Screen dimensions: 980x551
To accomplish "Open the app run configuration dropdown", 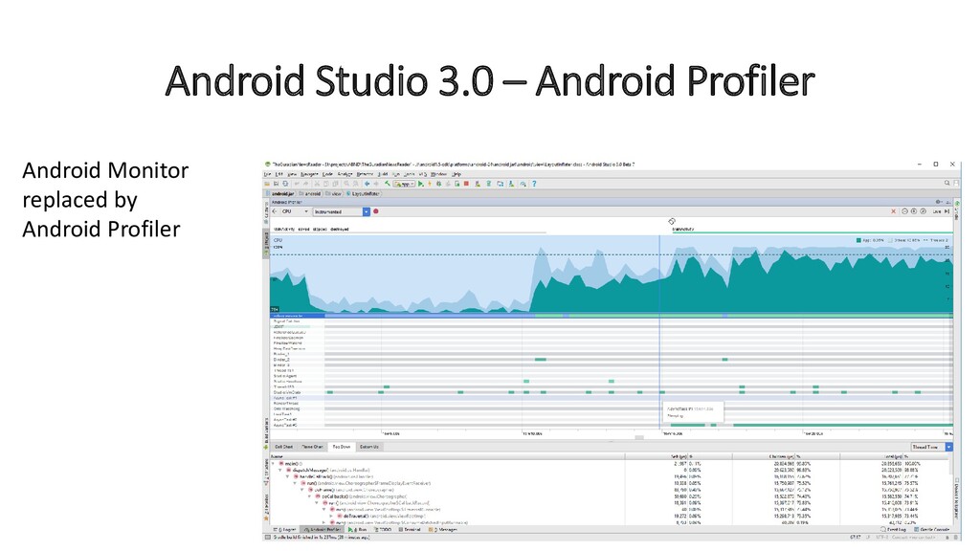I will [x=405, y=184].
